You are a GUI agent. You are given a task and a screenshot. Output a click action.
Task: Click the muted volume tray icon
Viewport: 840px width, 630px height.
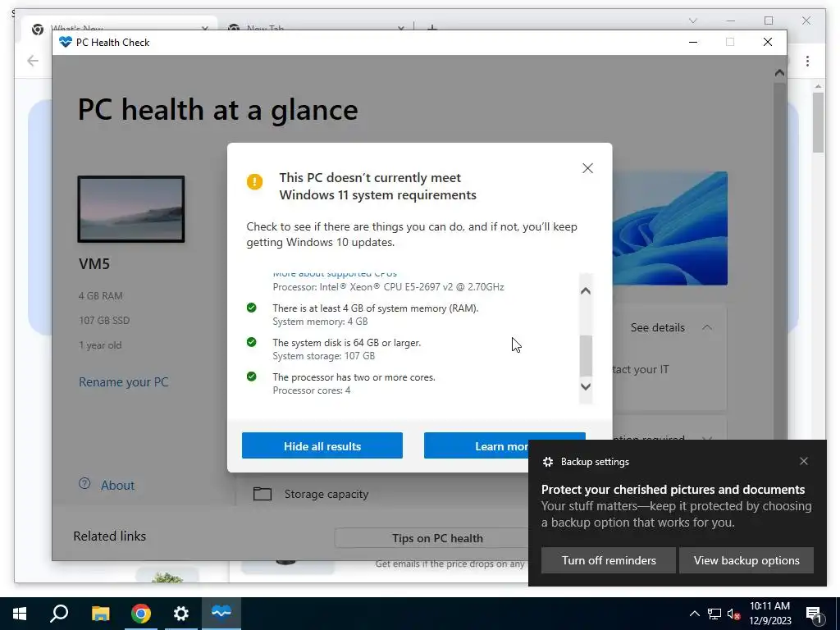[x=734, y=614]
